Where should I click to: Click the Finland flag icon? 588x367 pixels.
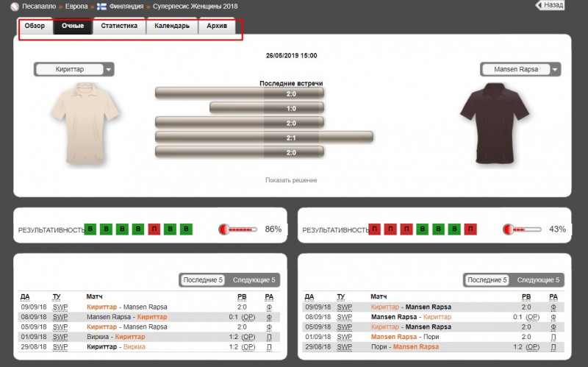tap(101, 7)
